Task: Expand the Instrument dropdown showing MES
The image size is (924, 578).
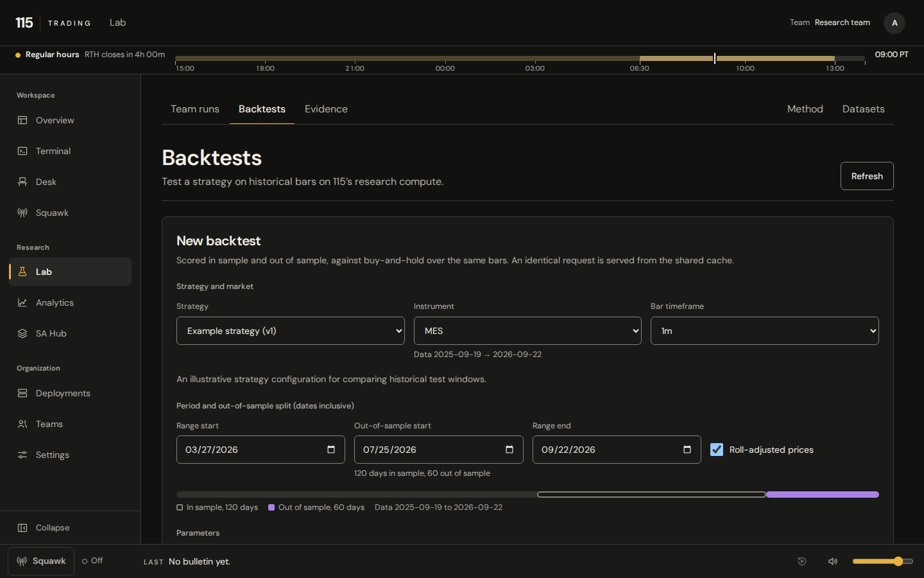Action: pos(527,331)
